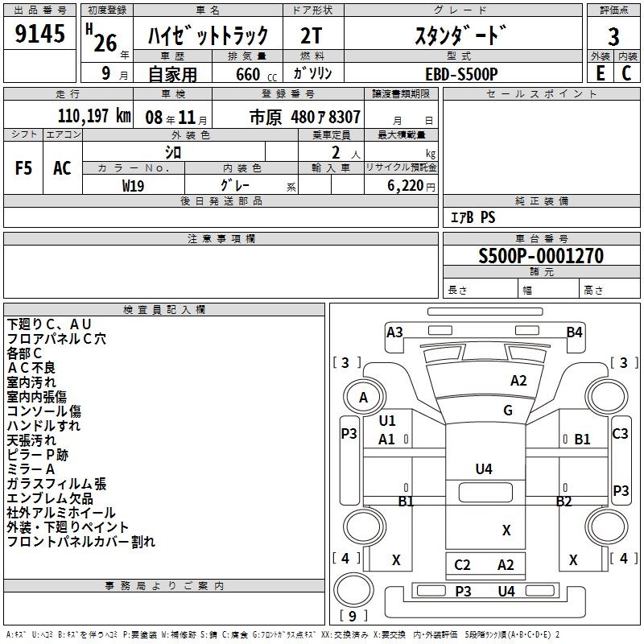Click the F5 shift type cell
Screen dimensions: 644x644
point(24,168)
